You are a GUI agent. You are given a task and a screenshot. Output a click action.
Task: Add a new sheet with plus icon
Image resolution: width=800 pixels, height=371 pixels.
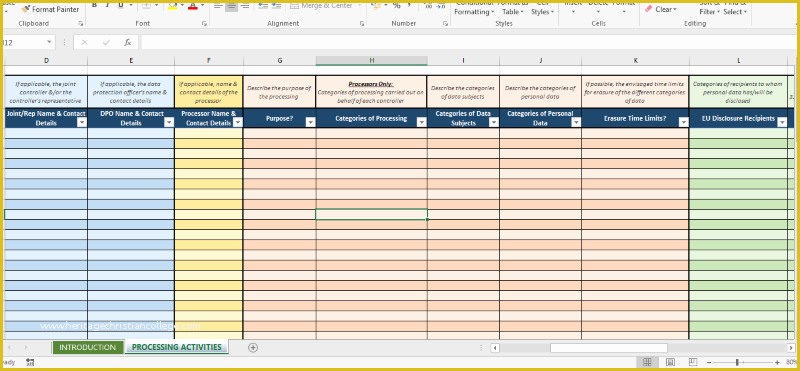tap(253, 348)
